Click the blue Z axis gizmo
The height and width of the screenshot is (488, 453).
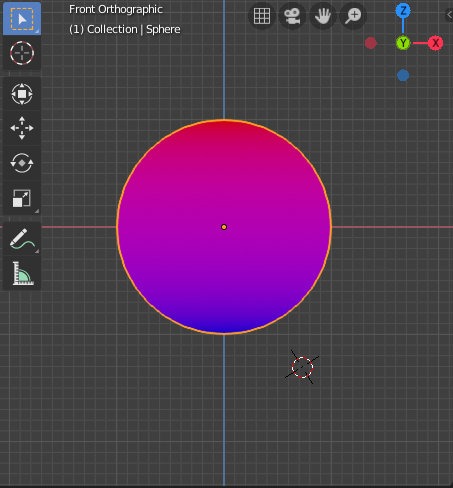[x=403, y=11]
